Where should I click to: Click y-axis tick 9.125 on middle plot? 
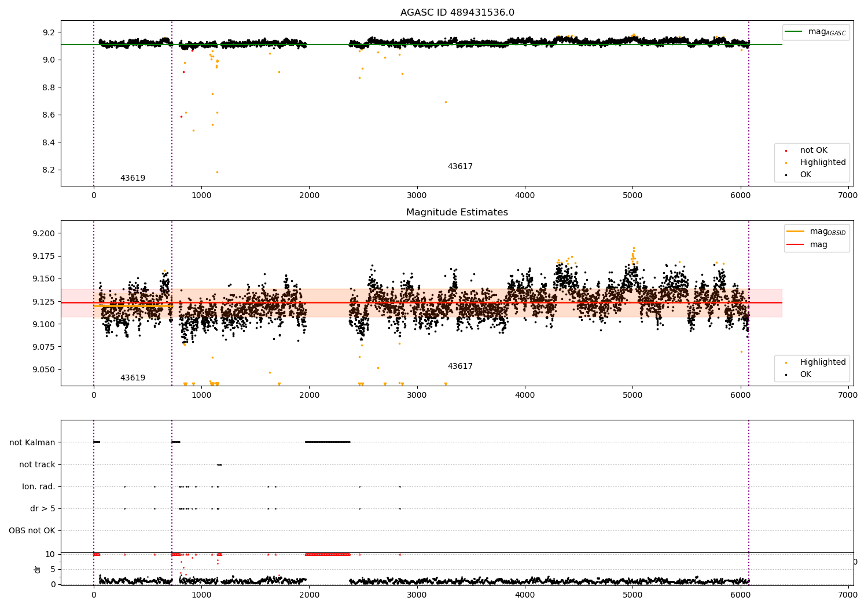pyautogui.click(x=44, y=302)
